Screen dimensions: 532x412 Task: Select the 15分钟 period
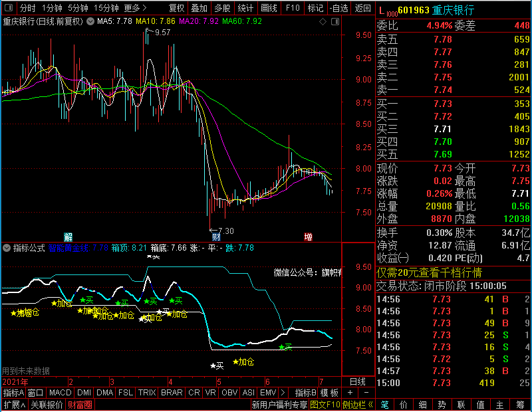[x=106, y=8]
